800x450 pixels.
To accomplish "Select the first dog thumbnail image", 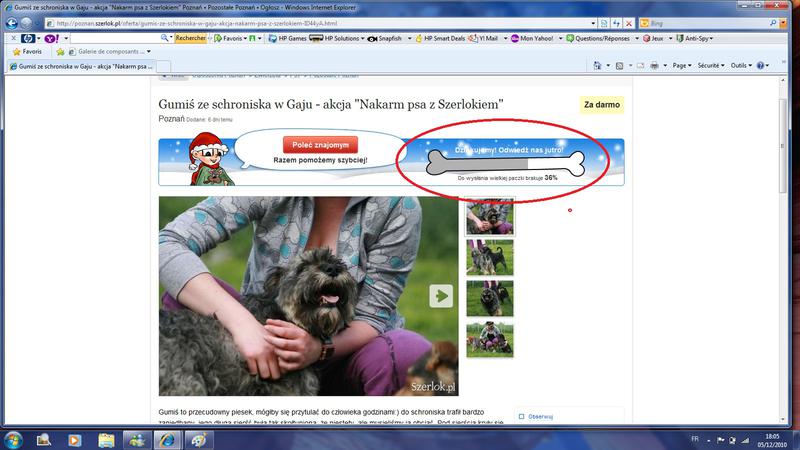I will tap(490, 215).
